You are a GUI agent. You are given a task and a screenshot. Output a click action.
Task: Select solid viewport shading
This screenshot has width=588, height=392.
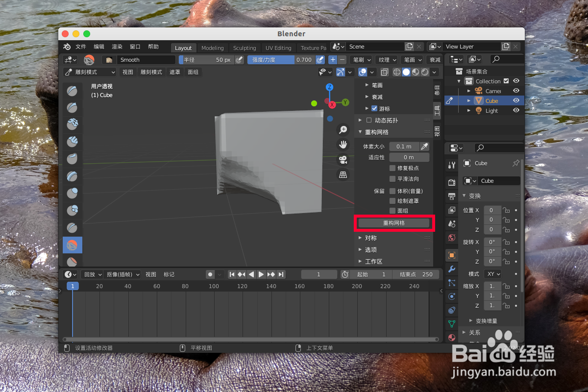pos(406,72)
